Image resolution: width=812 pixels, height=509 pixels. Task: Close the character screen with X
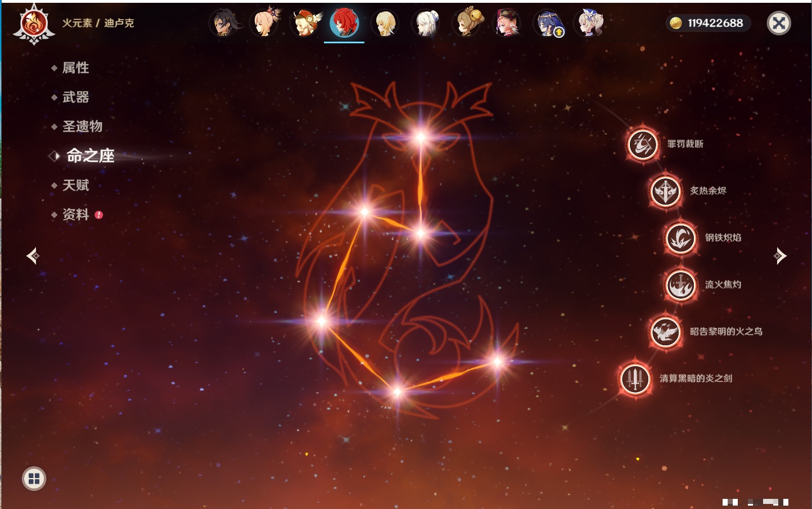click(x=779, y=23)
